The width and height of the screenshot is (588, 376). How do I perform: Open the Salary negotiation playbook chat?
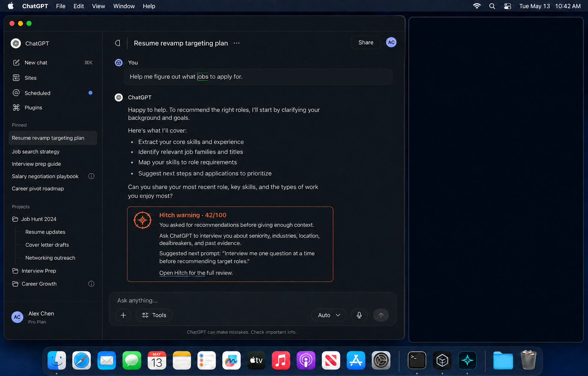(45, 176)
